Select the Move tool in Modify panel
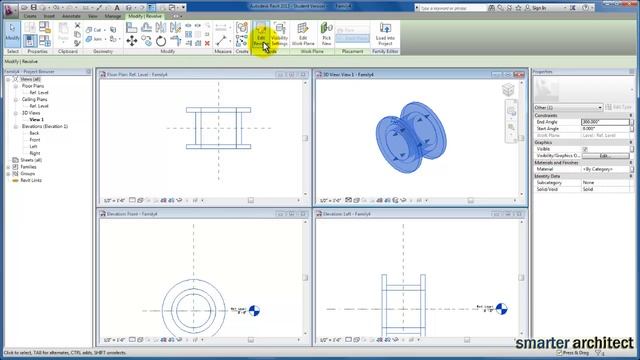 [131, 41]
